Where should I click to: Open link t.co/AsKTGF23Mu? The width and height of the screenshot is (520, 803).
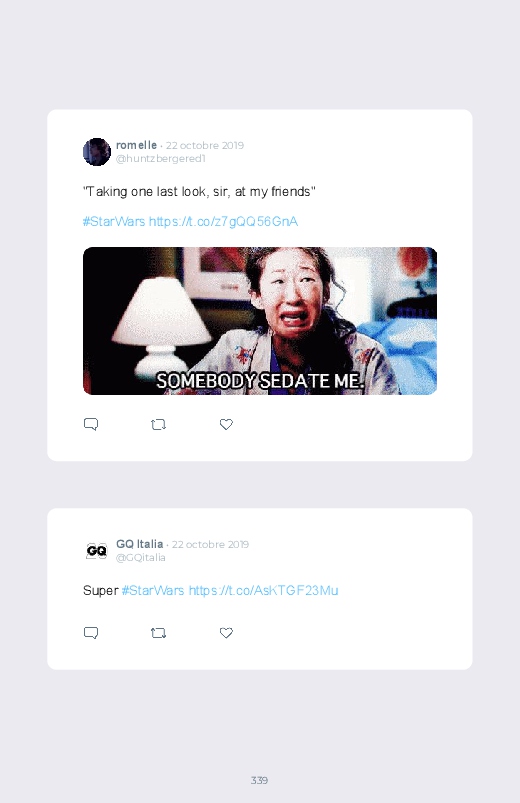tap(263, 590)
